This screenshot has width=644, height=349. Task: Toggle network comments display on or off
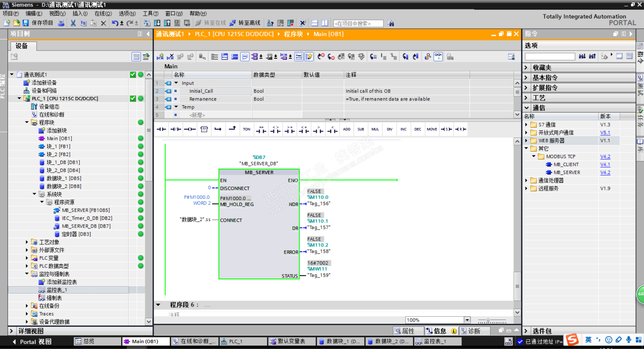point(245,57)
